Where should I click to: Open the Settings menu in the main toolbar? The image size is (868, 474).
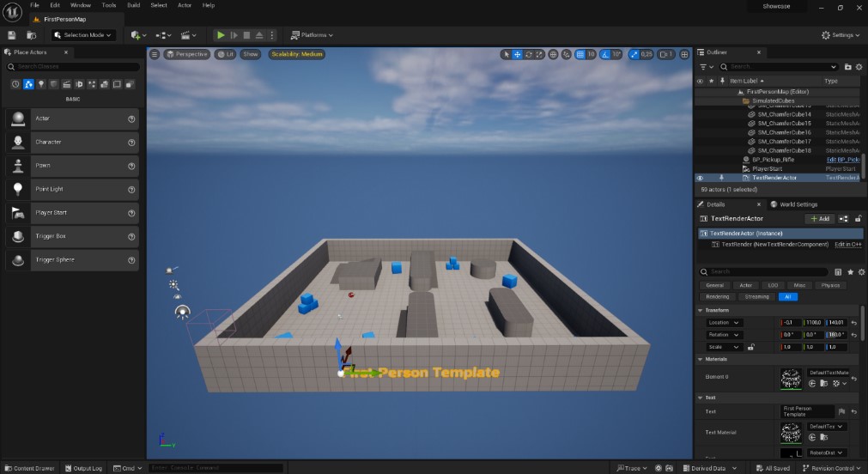pos(841,35)
